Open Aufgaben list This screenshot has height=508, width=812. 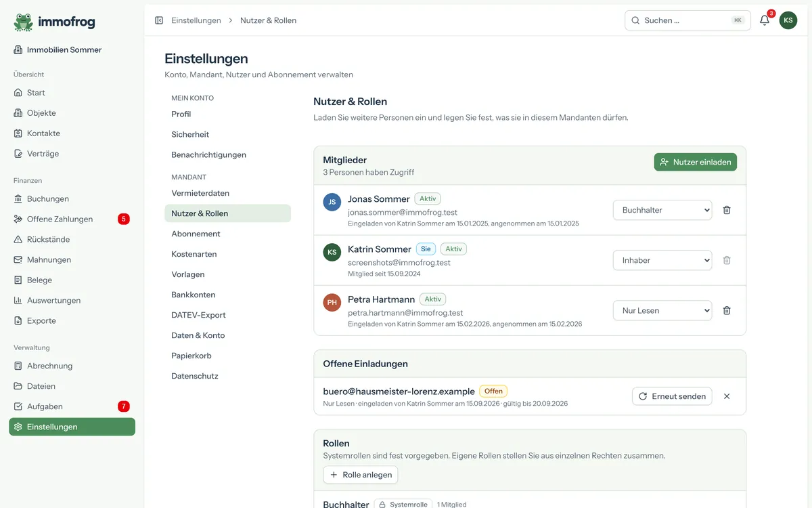[72, 406]
